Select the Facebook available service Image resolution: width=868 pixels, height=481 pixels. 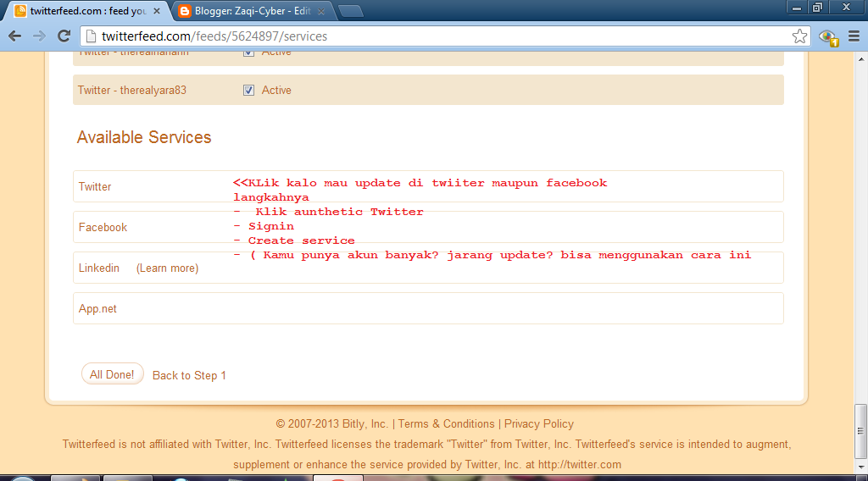pos(428,227)
